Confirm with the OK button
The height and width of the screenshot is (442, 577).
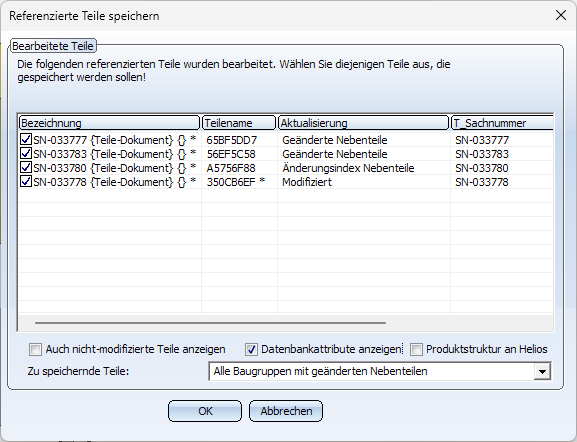(x=205, y=411)
